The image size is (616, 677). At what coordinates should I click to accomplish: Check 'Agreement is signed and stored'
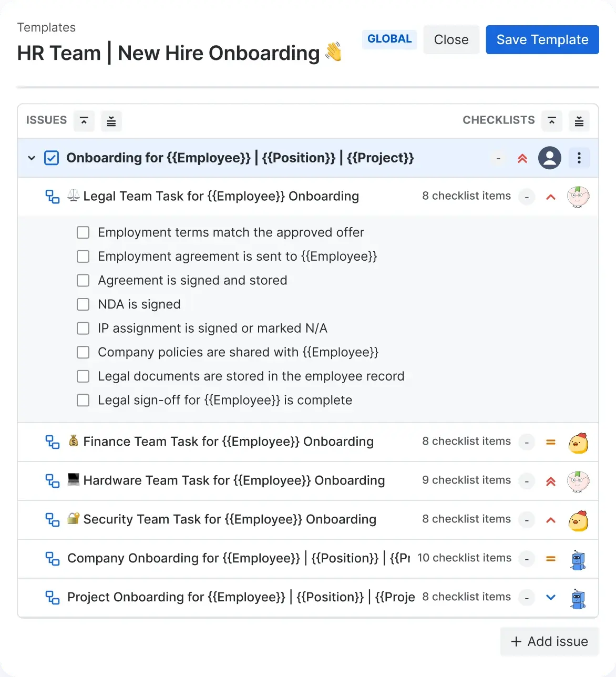click(x=83, y=280)
